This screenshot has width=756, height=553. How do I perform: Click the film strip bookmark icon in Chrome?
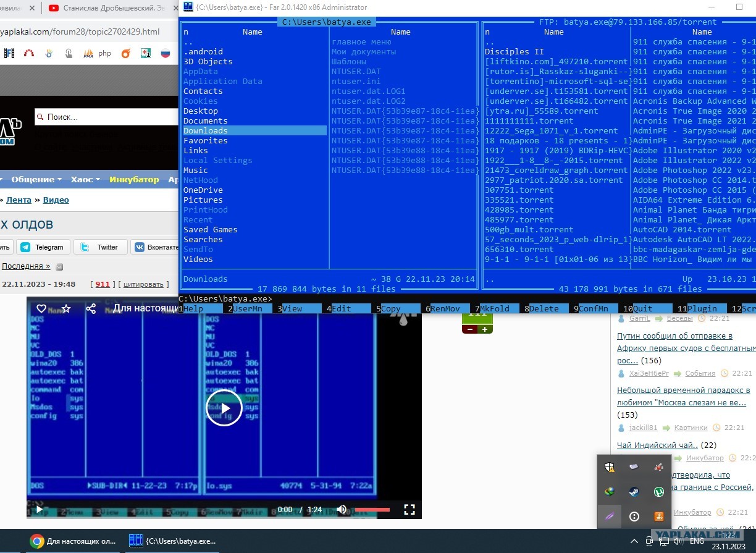[9, 53]
